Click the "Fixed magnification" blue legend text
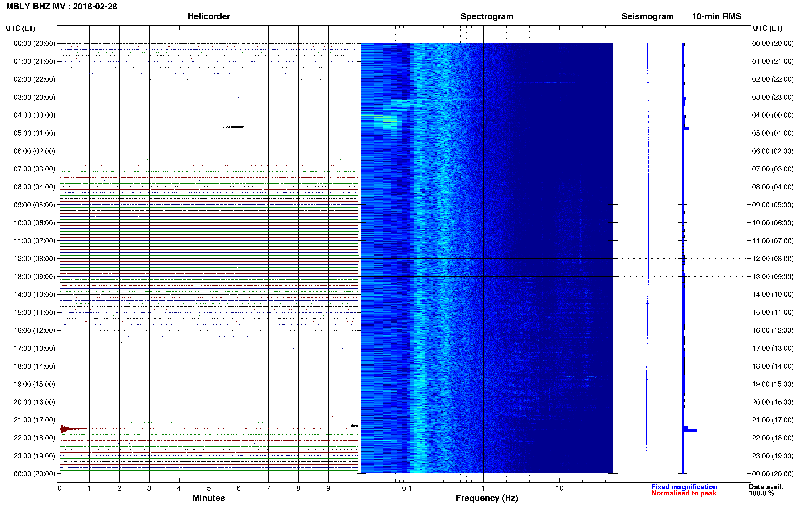Viewport: 812px width, 508px height. coord(684,487)
